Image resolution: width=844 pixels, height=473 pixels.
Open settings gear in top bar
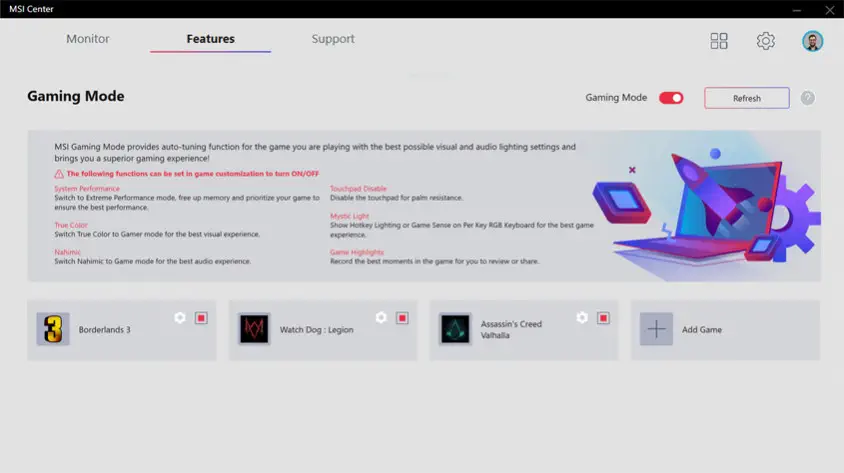click(x=765, y=41)
